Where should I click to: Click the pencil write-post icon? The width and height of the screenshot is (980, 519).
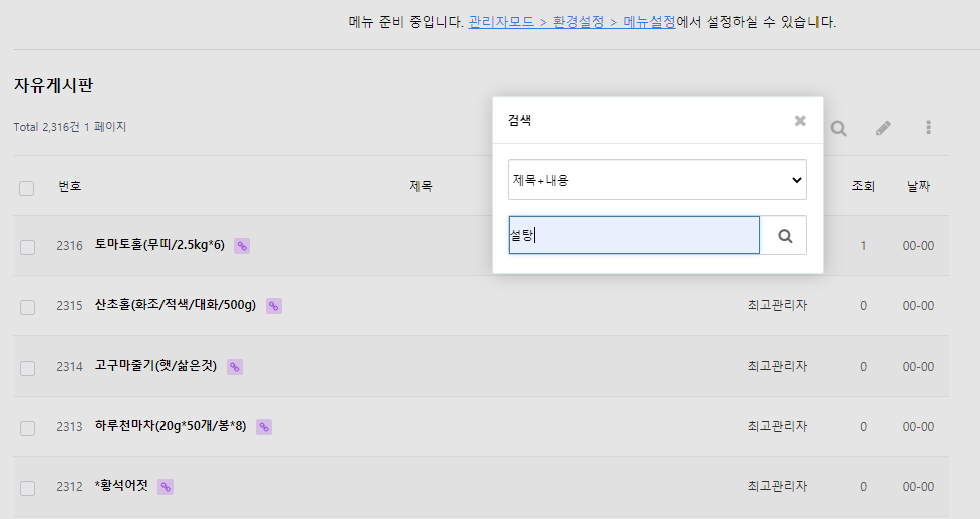(x=883, y=128)
